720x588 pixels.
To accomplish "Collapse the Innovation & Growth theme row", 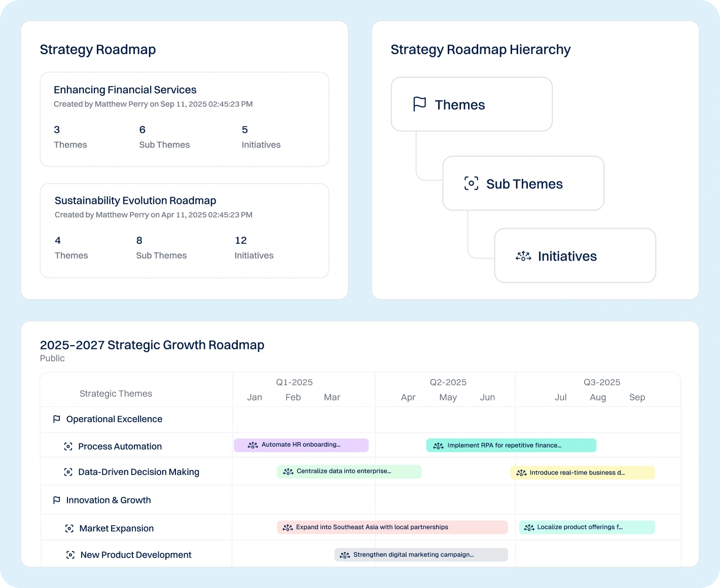I will tap(109, 500).
